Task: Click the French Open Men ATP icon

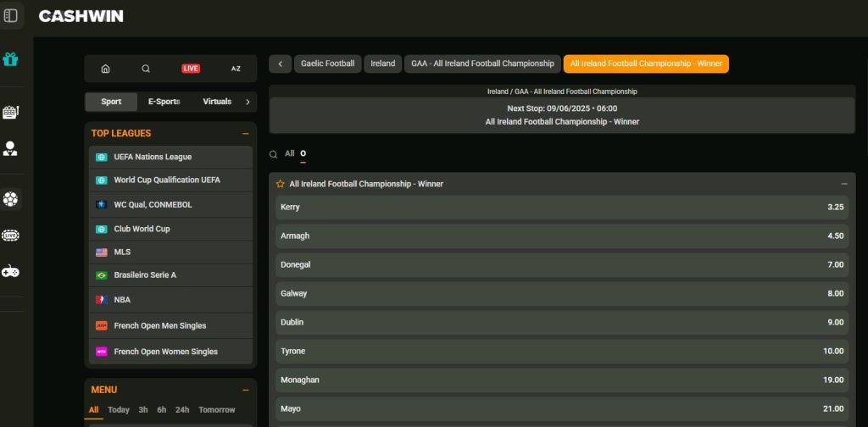Action: (102, 326)
